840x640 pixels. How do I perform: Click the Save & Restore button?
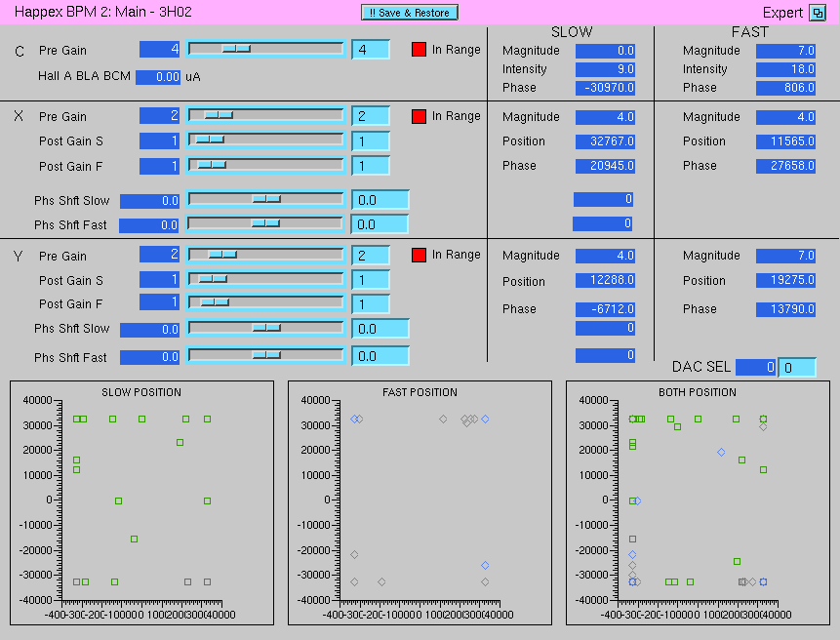[410, 13]
